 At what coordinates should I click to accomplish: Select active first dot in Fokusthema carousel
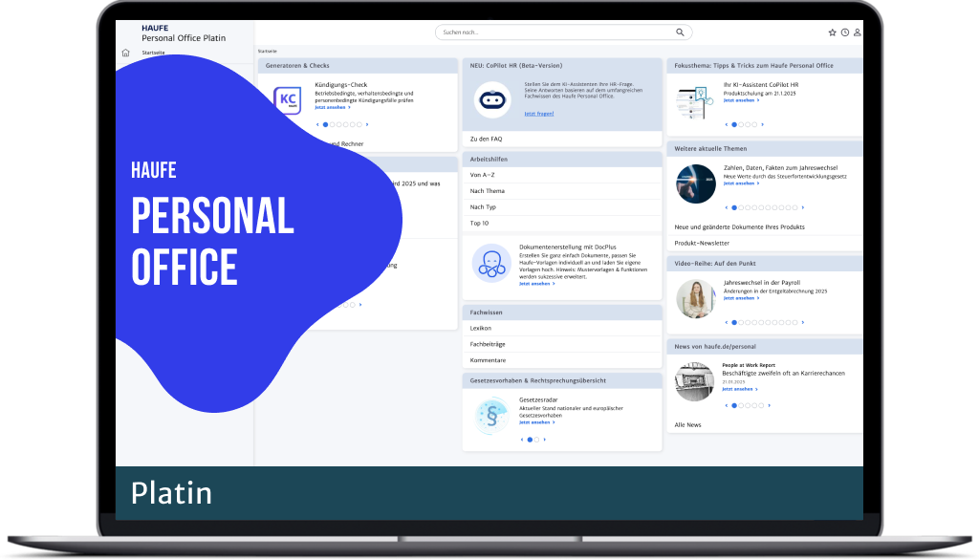734,125
